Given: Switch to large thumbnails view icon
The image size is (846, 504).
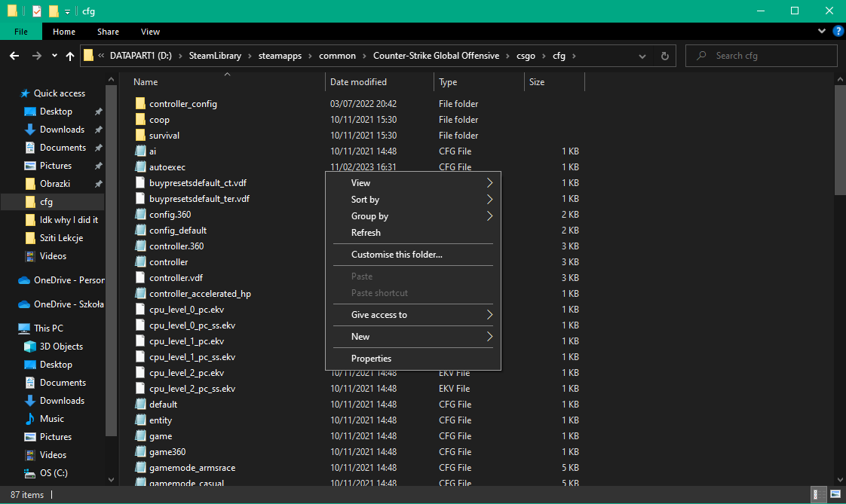Looking at the screenshot, I should (x=834, y=494).
